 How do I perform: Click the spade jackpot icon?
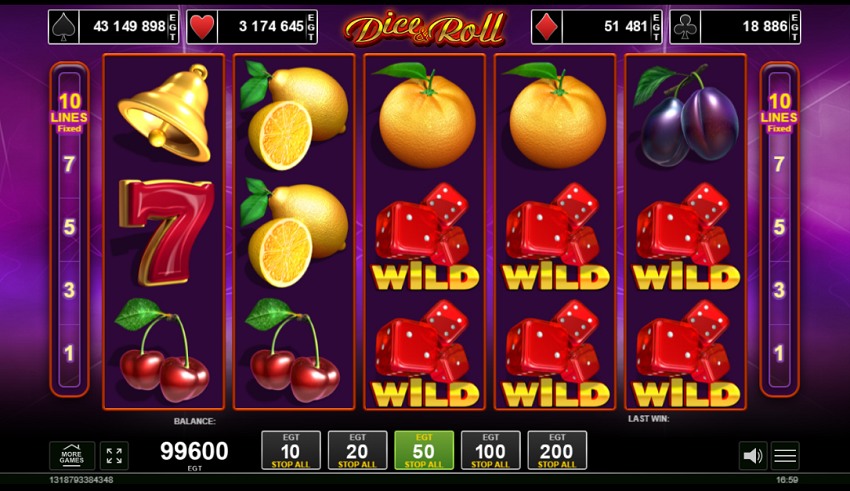tap(63, 27)
